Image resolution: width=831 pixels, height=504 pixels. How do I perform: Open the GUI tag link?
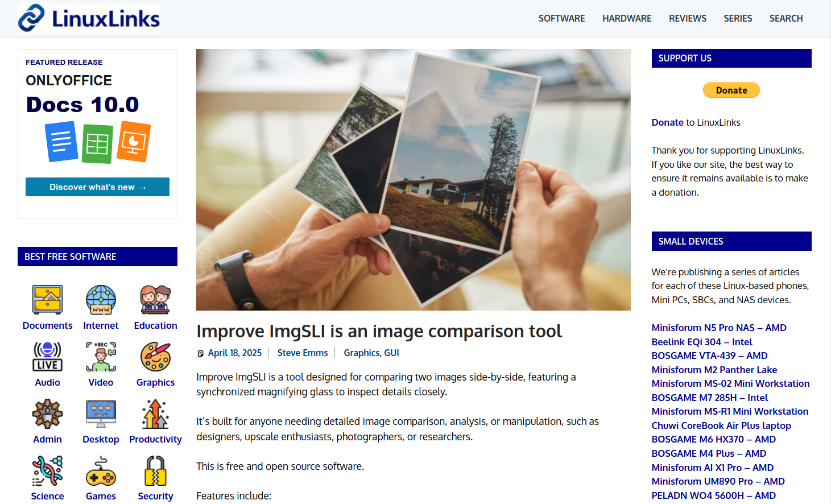pos(392,353)
